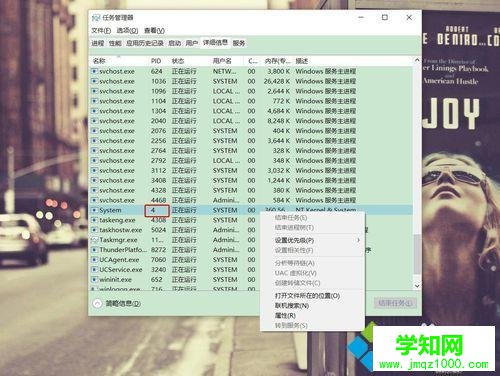Click the icon of svchost.exe PID 1104
The height and width of the screenshot is (376, 500).
coord(95,101)
